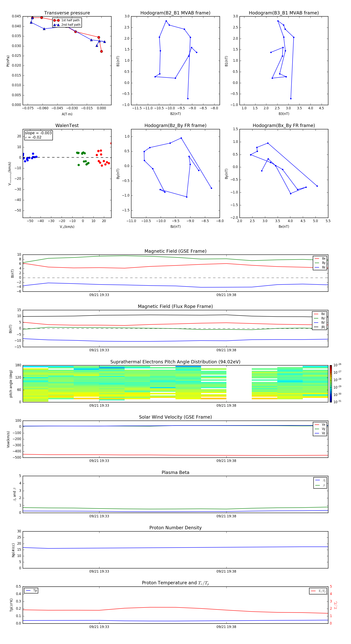351x644 pixels.
Task: Click the 'Solar Wind Velocity (GSE Frame)' title
Action: (175, 417)
